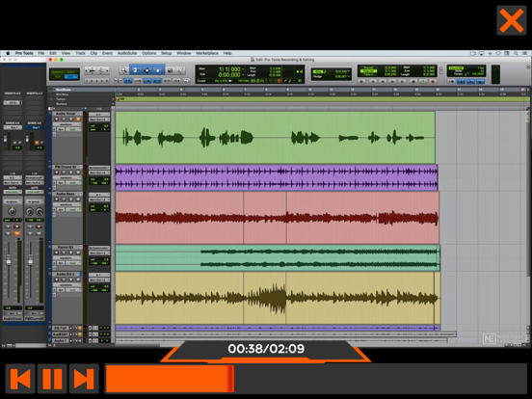This screenshot has width=532, height=399.
Task: Solo the Hamm B3 track
Action: coord(71,253)
